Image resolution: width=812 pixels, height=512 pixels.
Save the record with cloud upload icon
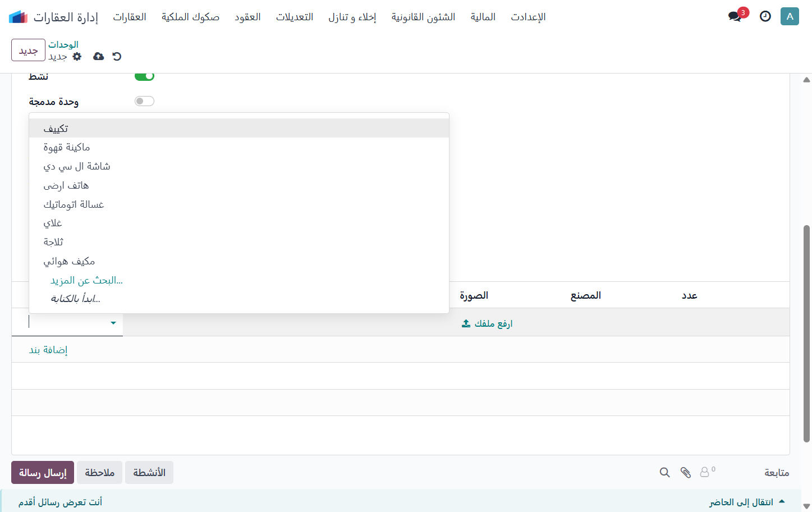[x=98, y=56]
